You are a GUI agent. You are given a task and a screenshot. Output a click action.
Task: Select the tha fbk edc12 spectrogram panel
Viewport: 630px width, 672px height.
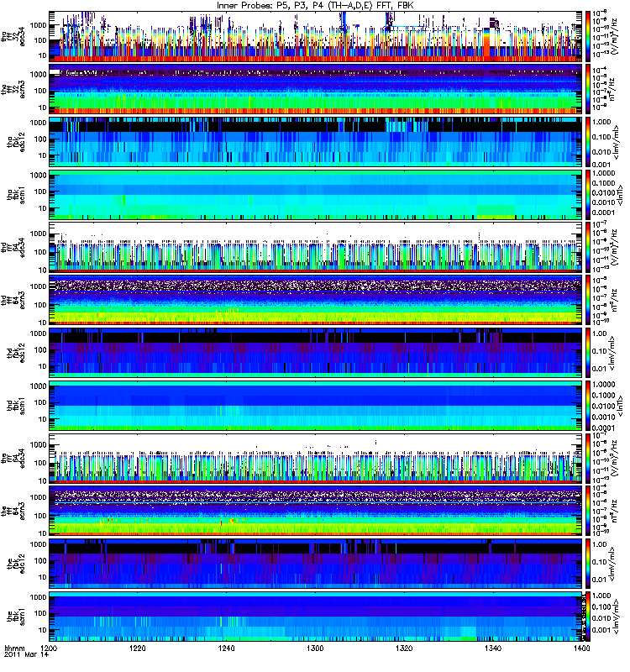pyautogui.click(x=316, y=142)
